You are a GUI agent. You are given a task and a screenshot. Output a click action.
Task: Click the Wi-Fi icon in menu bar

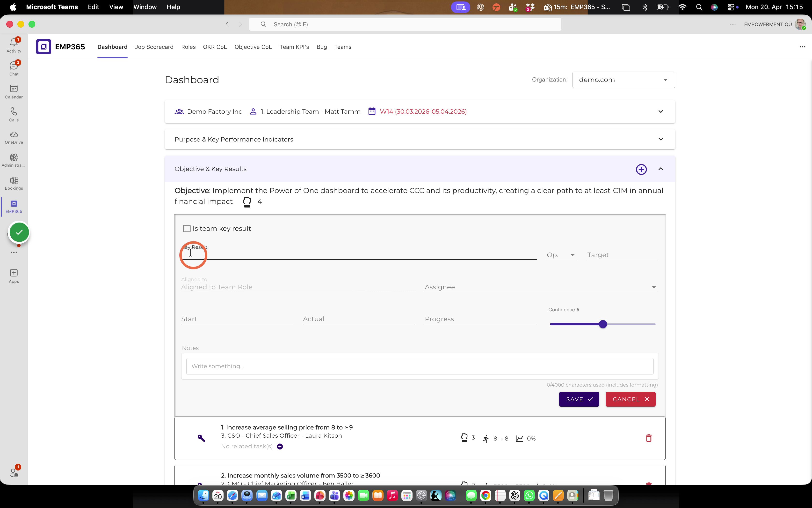pos(682,7)
